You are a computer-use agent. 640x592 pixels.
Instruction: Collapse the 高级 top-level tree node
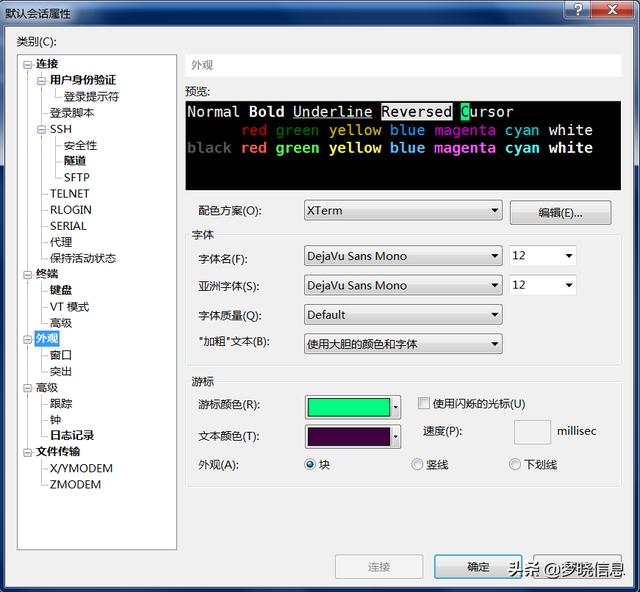(27, 388)
